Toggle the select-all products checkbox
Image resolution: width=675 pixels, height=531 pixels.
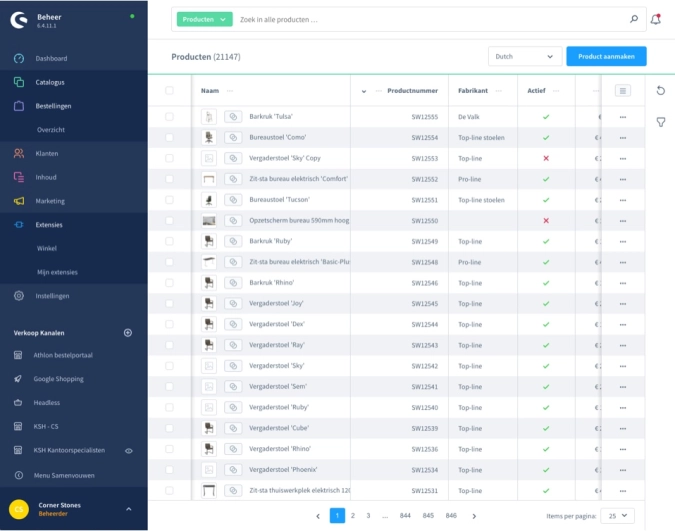pos(169,91)
